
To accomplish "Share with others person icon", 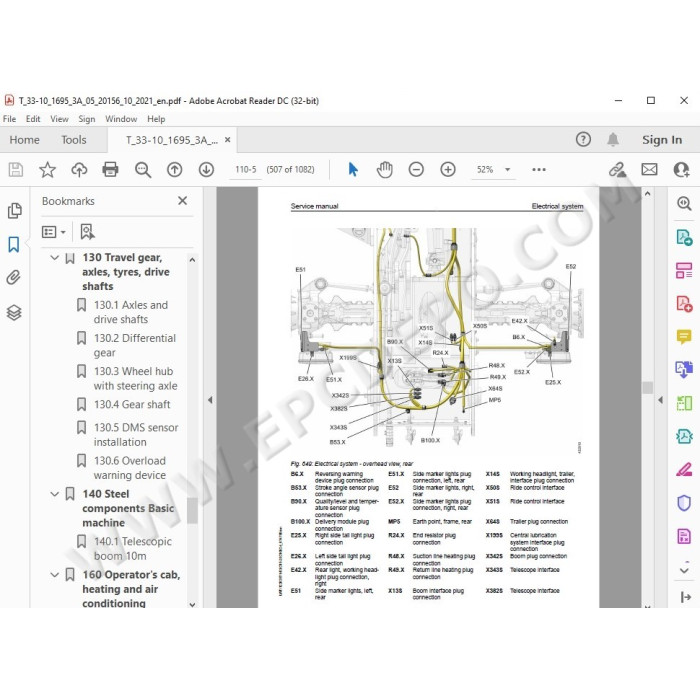I will [681, 170].
